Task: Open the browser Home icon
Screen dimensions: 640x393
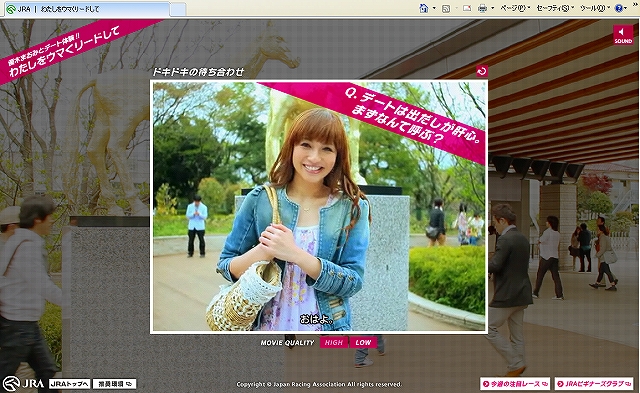Action: click(x=424, y=8)
